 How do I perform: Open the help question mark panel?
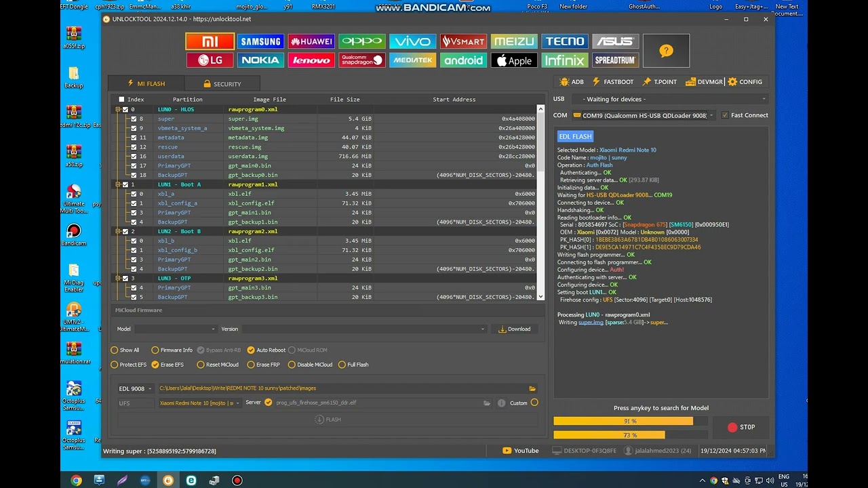pyautogui.click(x=666, y=51)
